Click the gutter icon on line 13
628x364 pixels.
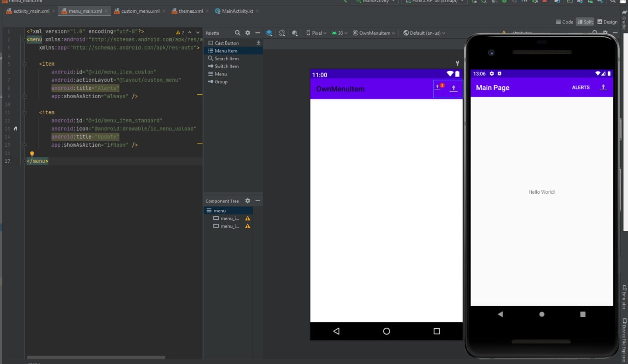click(x=15, y=129)
